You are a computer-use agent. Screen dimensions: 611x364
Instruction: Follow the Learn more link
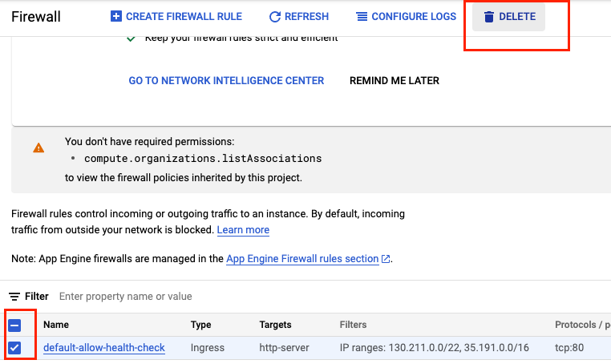click(x=243, y=230)
